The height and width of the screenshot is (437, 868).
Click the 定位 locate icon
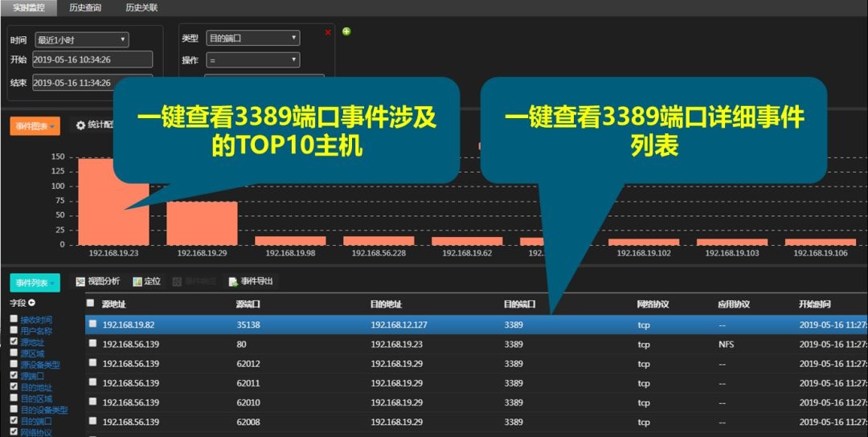click(137, 282)
